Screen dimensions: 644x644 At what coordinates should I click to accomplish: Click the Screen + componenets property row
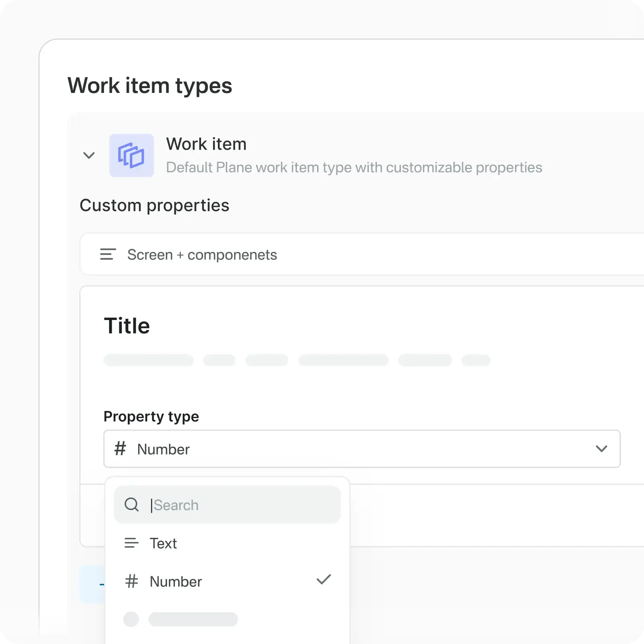point(202,254)
